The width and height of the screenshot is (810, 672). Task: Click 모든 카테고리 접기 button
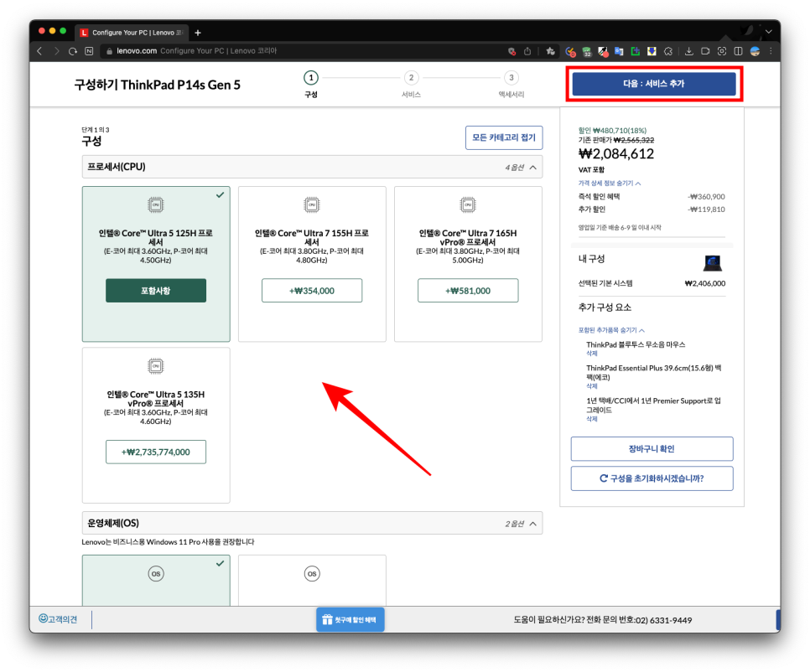[x=504, y=137]
